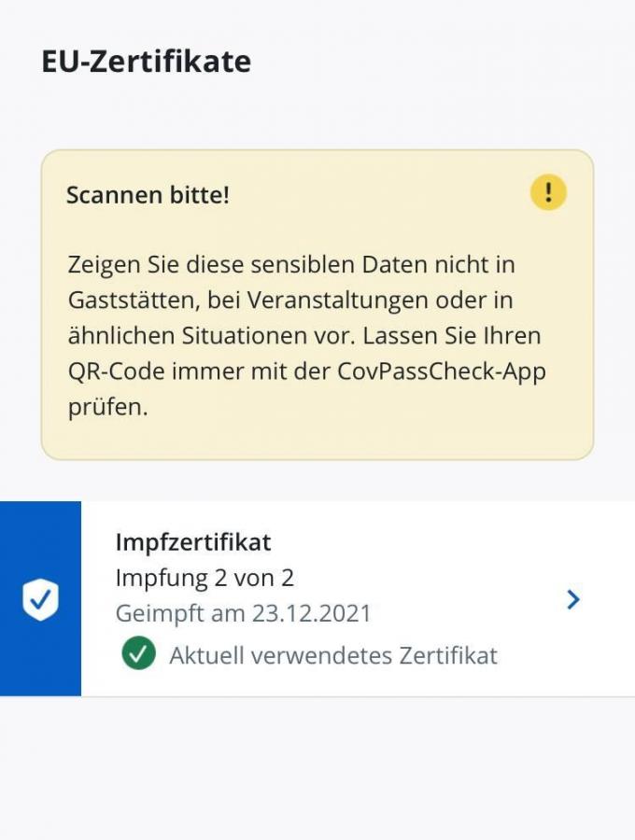Click the word 'prüfen.' ending the notice

coord(107,407)
